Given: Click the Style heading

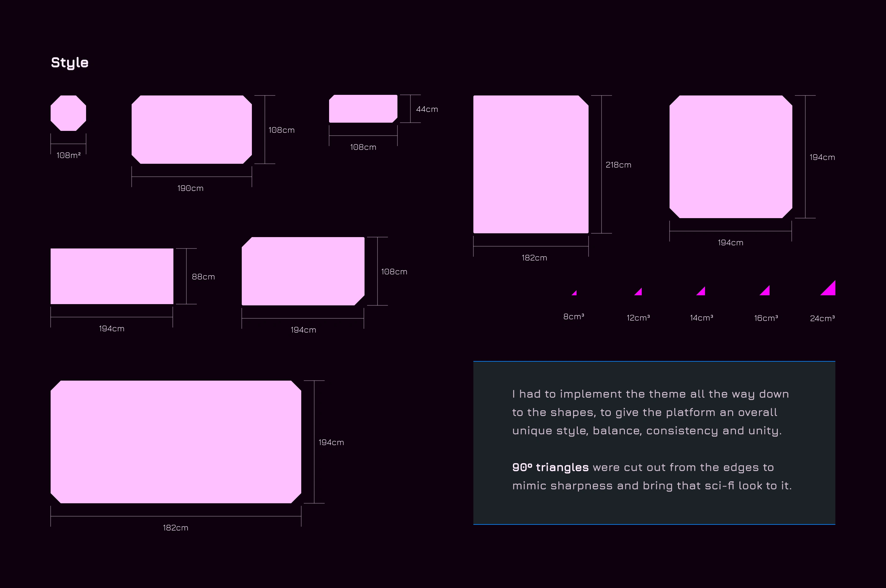Looking at the screenshot, I should coord(70,62).
